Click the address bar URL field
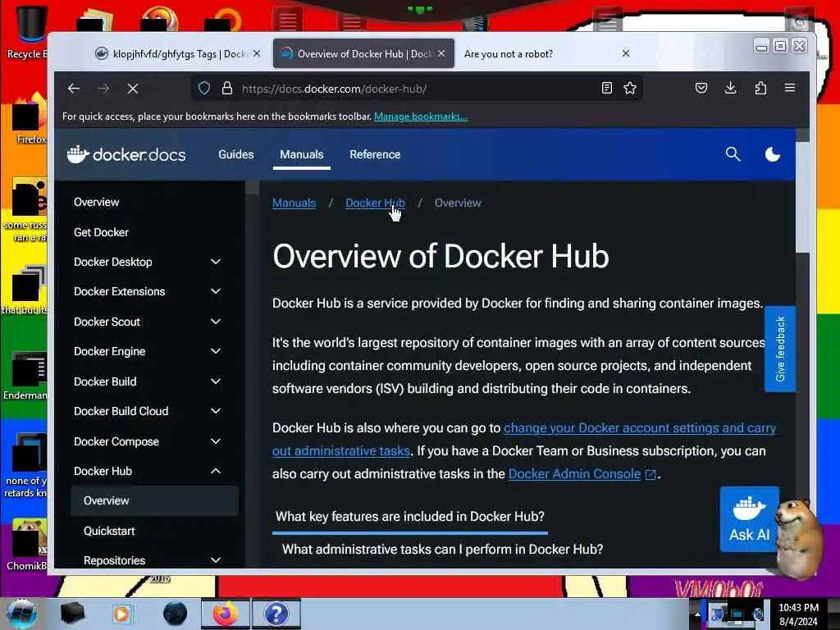This screenshot has height=630, width=840. pyautogui.click(x=418, y=89)
